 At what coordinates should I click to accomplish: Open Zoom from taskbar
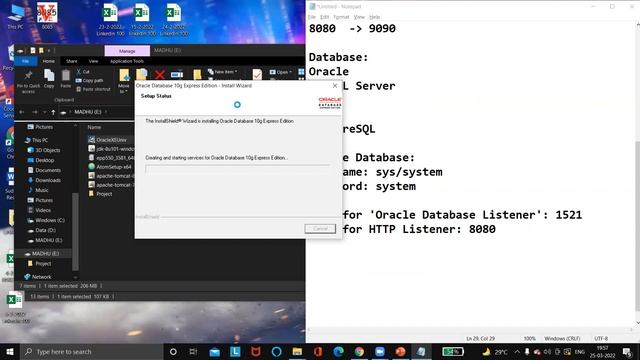click(x=380, y=352)
